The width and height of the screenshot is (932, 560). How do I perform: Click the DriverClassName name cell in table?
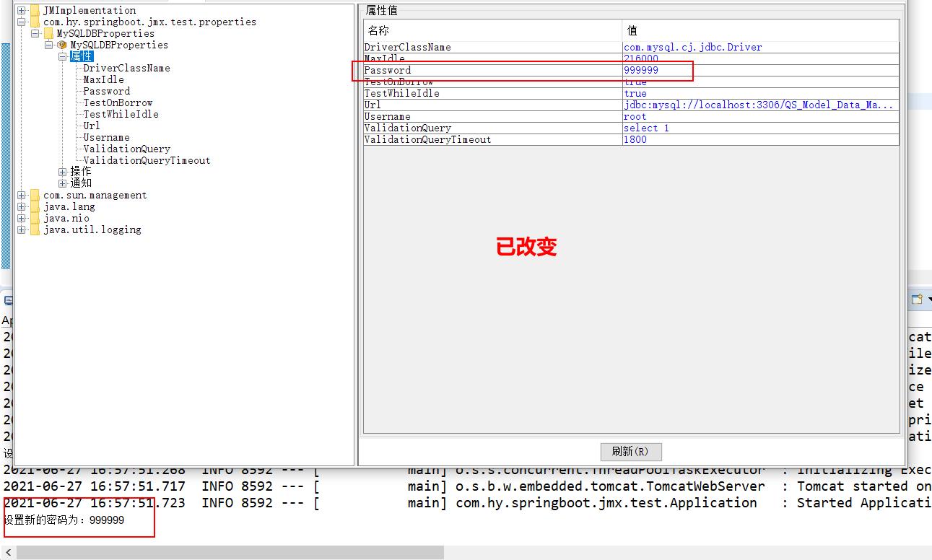[x=493, y=47]
